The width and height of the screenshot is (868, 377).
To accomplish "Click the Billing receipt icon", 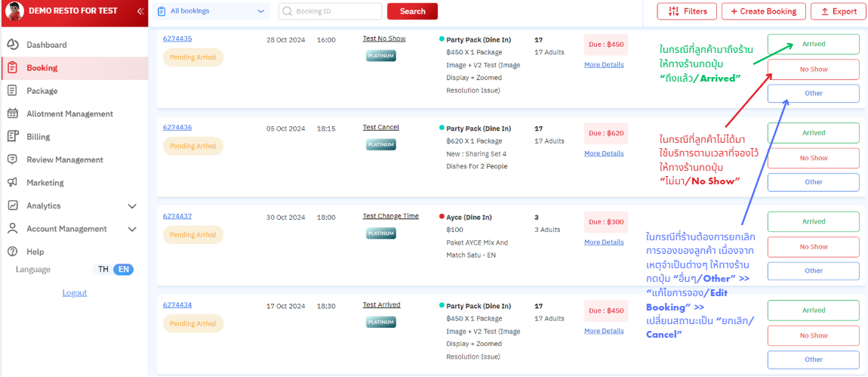I will [13, 137].
